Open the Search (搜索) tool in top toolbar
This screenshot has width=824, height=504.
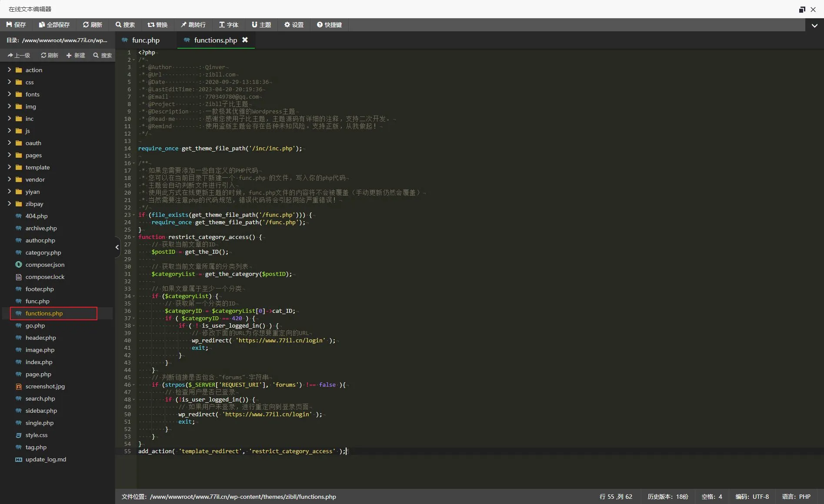pos(125,25)
